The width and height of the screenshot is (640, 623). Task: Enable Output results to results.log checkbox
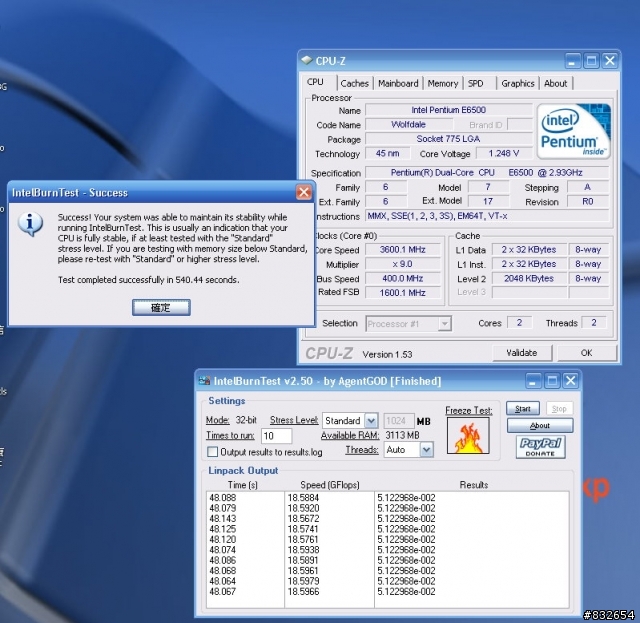click(212, 452)
